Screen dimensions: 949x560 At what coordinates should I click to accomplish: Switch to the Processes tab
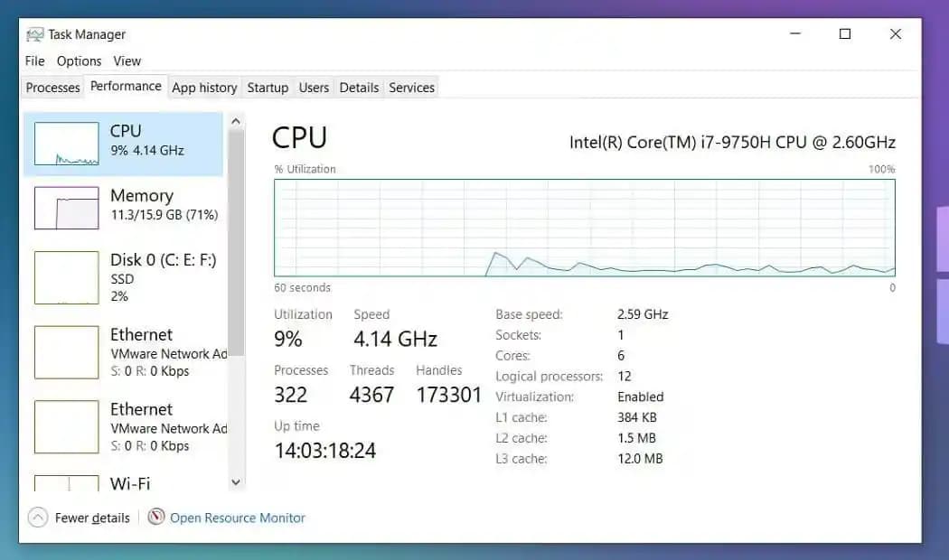[x=52, y=87]
